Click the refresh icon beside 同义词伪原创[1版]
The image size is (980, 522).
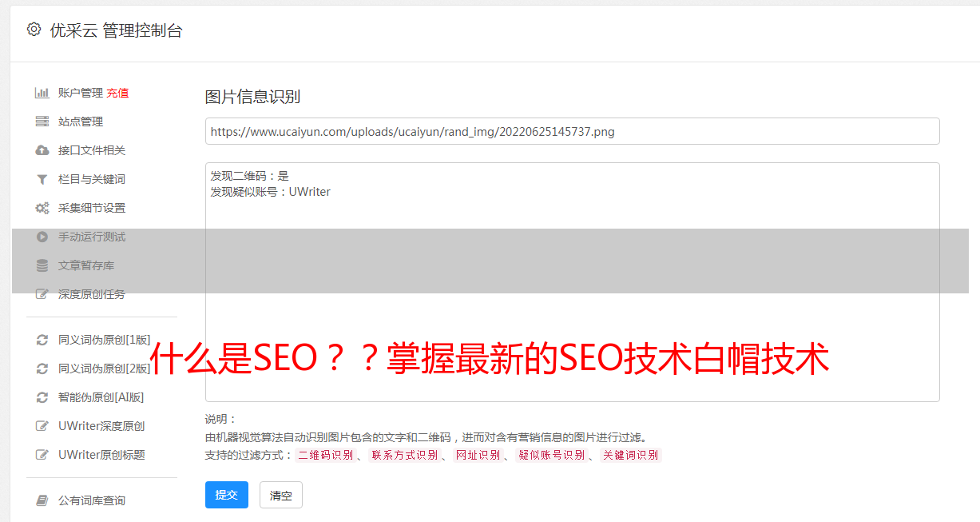42,340
